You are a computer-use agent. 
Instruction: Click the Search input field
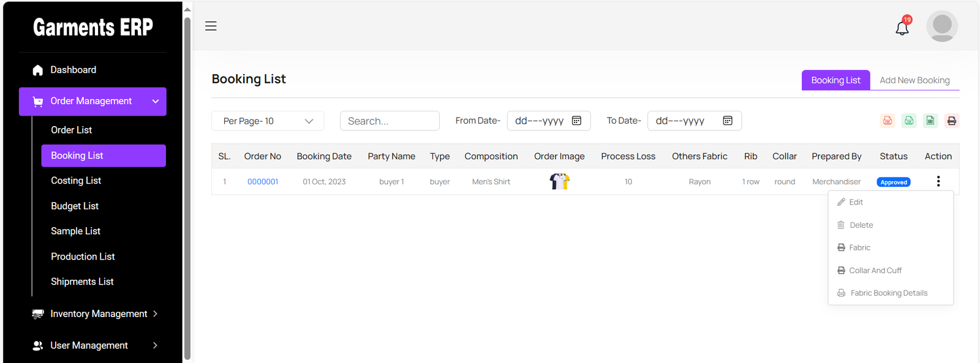click(390, 121)
